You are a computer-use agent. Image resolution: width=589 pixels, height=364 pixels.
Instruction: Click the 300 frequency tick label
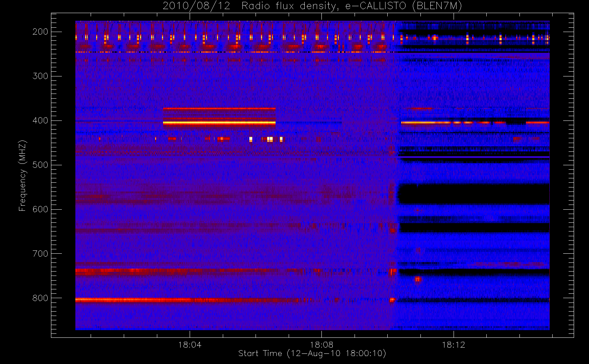40,76
